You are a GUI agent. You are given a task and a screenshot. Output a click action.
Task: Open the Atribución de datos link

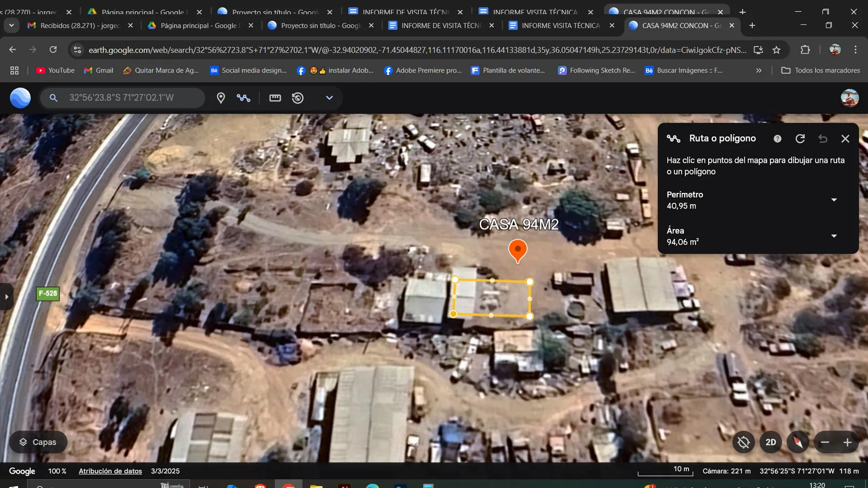tap(110, 471)
